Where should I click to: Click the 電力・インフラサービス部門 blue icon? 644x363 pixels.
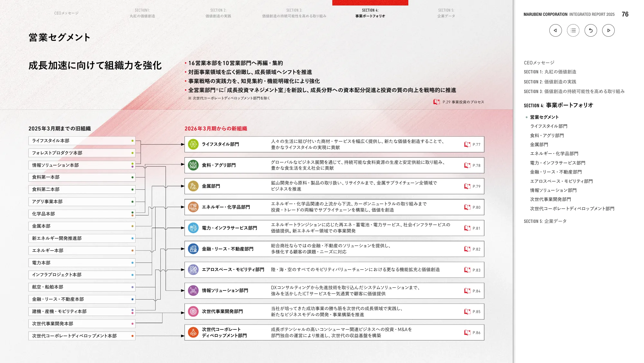coord(193,228)
